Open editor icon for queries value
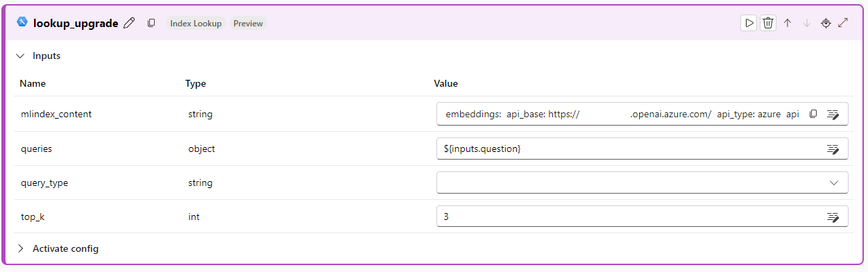Image resolution: width=868 pixels, height=272 pixels. point(833,149)
